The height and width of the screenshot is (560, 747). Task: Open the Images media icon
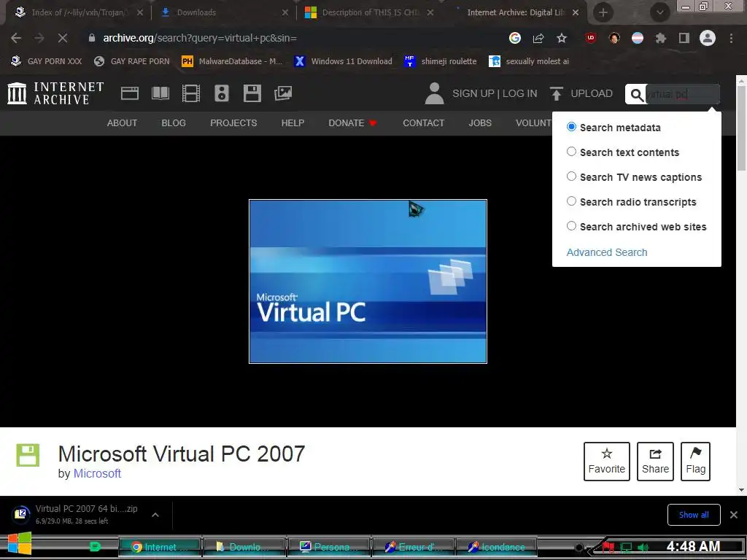(283, 93)
